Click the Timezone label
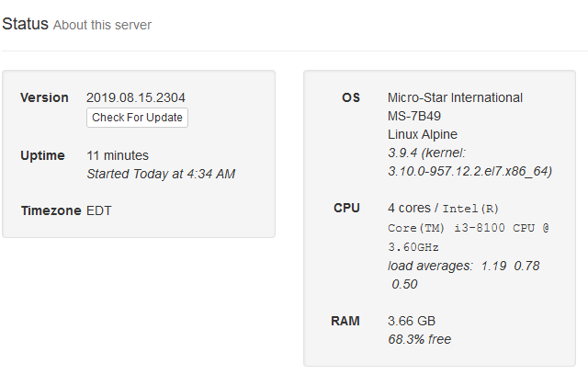The height and width of the screenshot is (386, 588). pos(51,210)
